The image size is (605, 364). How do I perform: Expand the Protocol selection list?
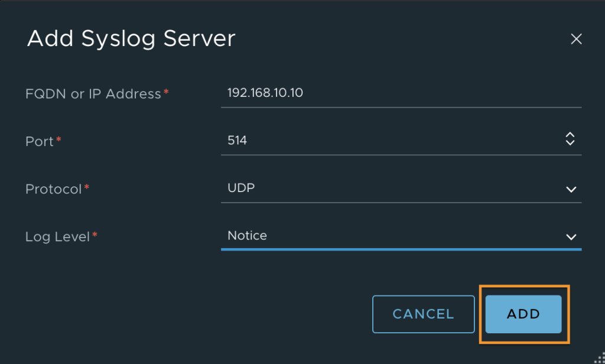[x=570, y=189]
